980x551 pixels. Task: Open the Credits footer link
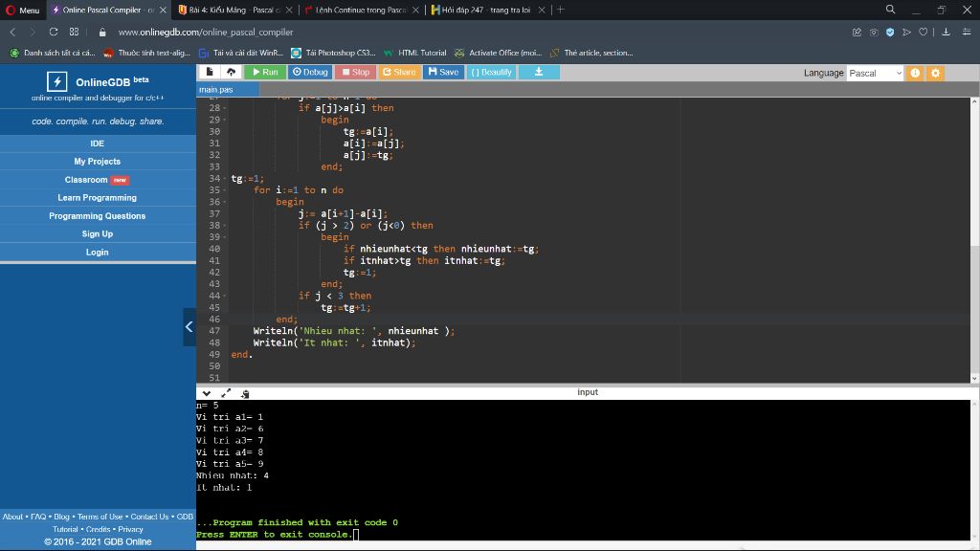pyautogui.click(x=99, y=529)
